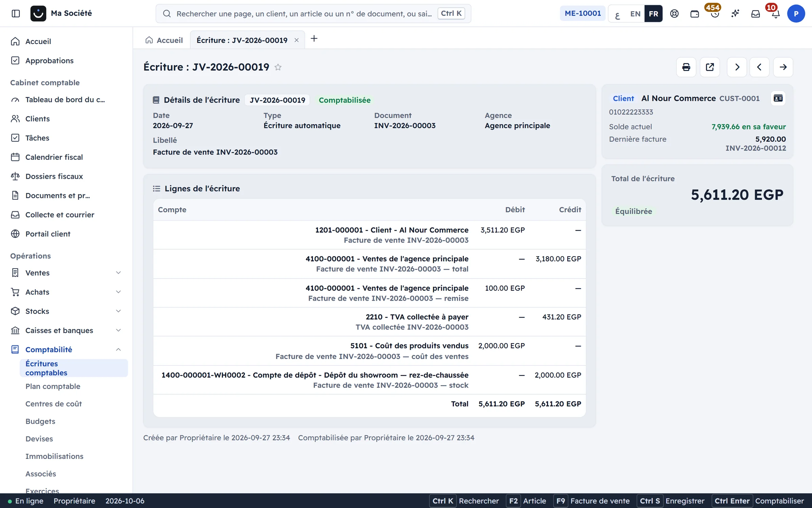Open customer card icon for Al Nour Commerce

tap(778, 98)
